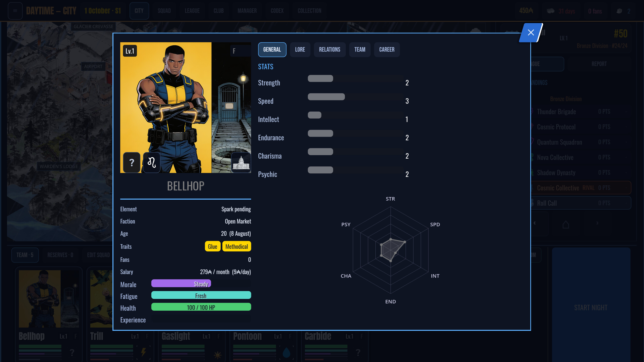The width and height of the screenshot is (644, 362).
Task: Click the lightning element icon on Trill card
Action: (x=143, y=352)
